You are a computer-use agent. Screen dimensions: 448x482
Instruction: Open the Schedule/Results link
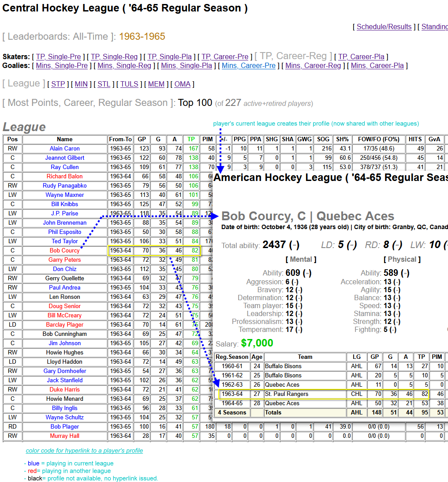384,27
